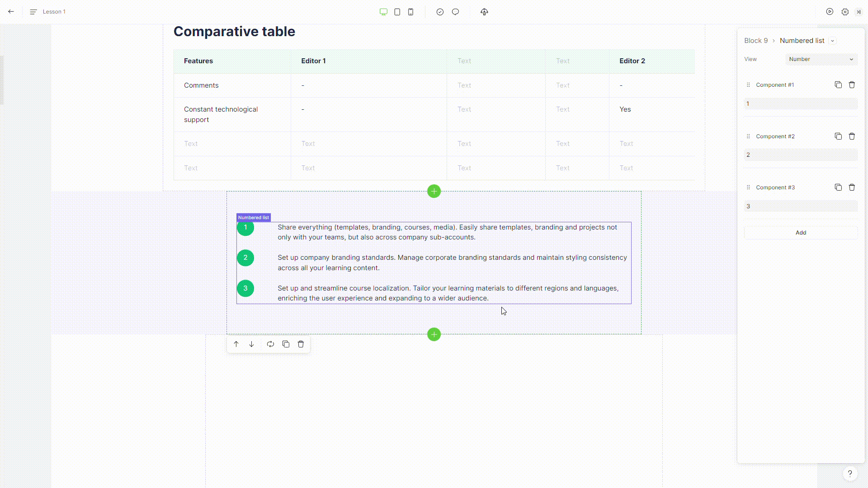Switch to tablet preview mode
Viewport: 868px width, 488px height.
pos(397,12)
